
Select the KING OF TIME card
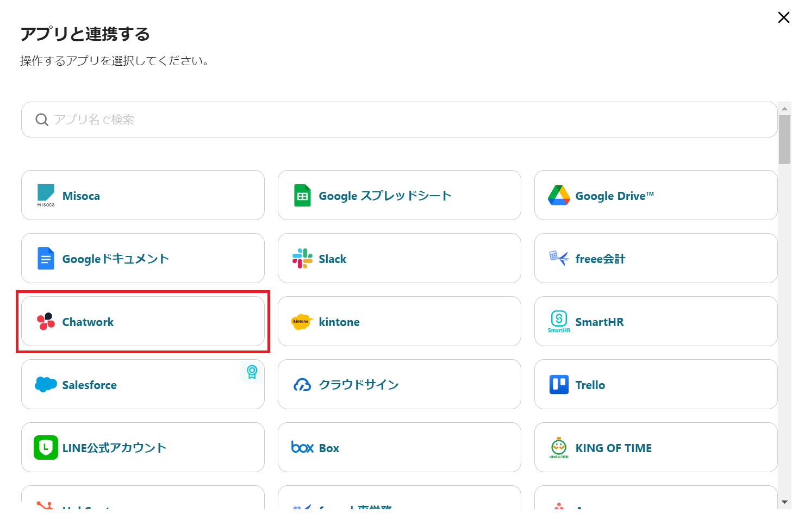(656, 448)
